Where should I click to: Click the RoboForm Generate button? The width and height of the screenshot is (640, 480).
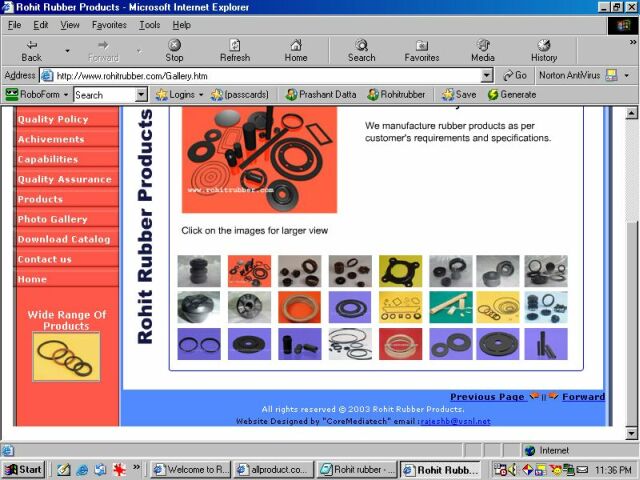point(512,95)
